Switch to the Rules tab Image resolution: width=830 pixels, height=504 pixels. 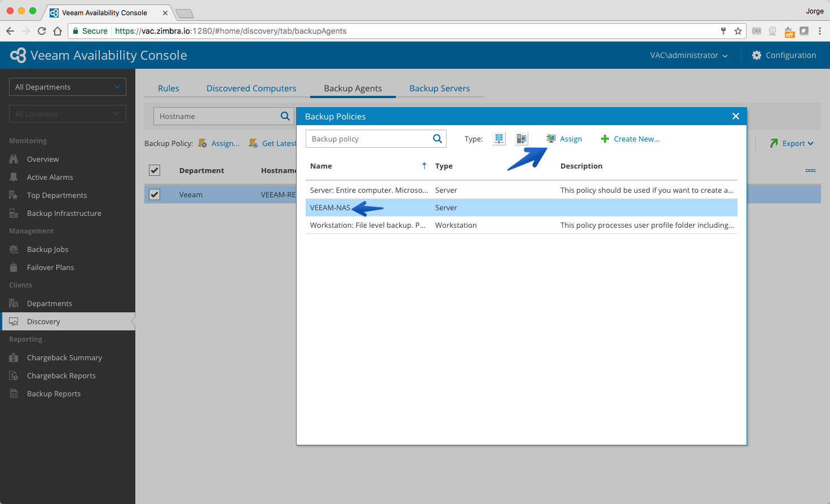[x=169, y=89]
